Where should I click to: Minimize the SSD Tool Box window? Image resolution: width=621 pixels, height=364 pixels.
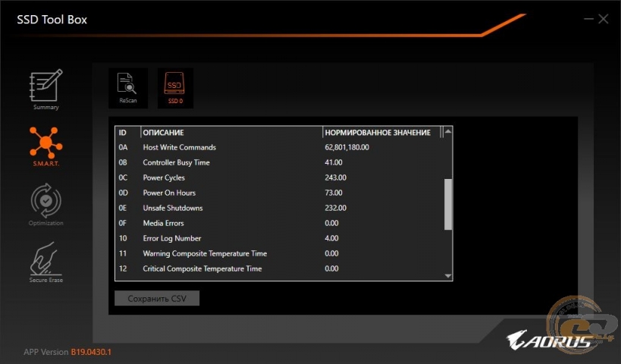point(588,19)
